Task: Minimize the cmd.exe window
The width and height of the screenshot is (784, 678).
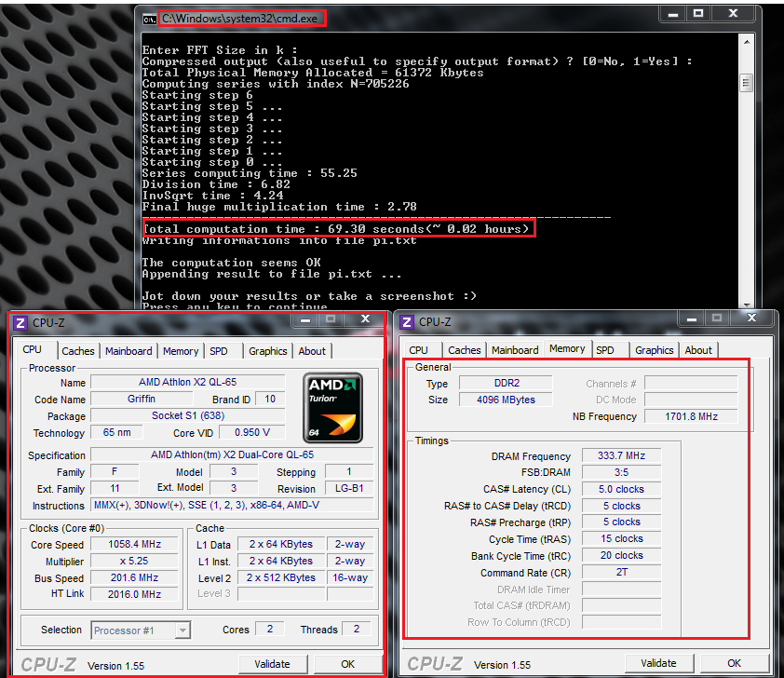Action: [673, 15]
